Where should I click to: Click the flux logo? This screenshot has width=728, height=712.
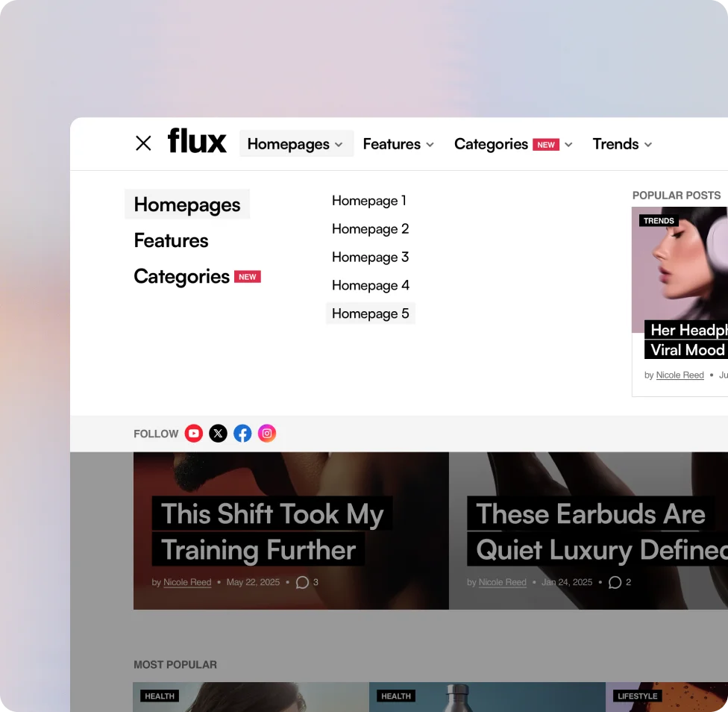tap(197, 141)
